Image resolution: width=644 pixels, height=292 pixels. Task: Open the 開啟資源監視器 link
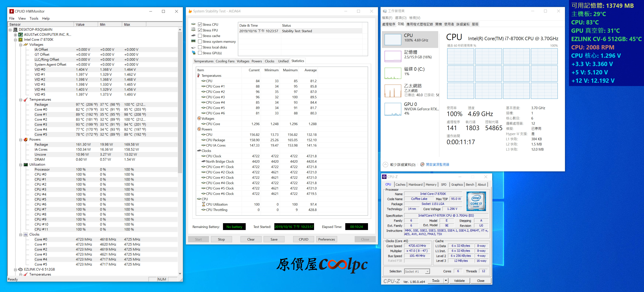tap(437, 165)
